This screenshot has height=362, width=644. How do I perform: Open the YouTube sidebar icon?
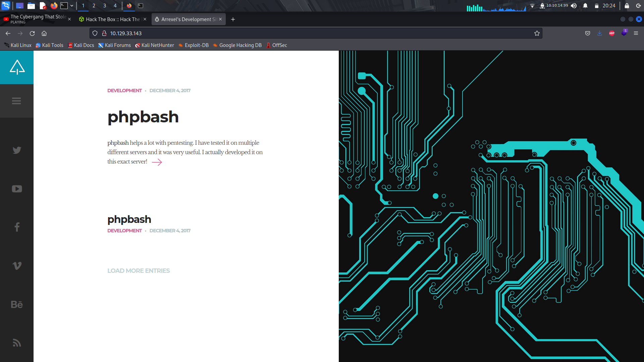tap(17, 189)
